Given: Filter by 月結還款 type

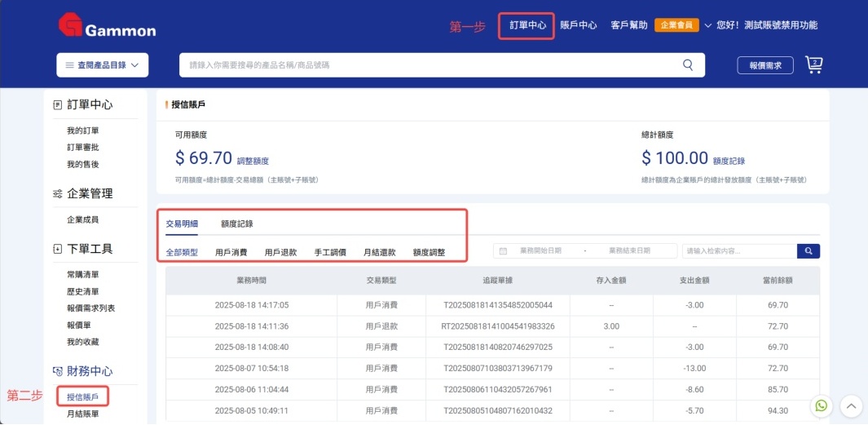Looking at the screenshot, I should 379,252.
